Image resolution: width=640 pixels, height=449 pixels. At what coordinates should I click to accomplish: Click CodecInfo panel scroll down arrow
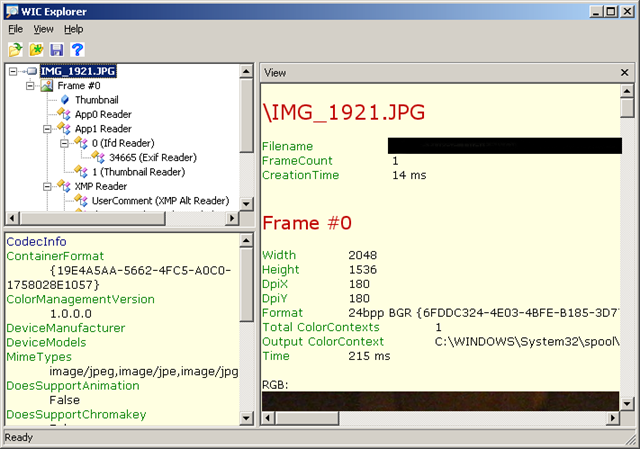point(246,418)
